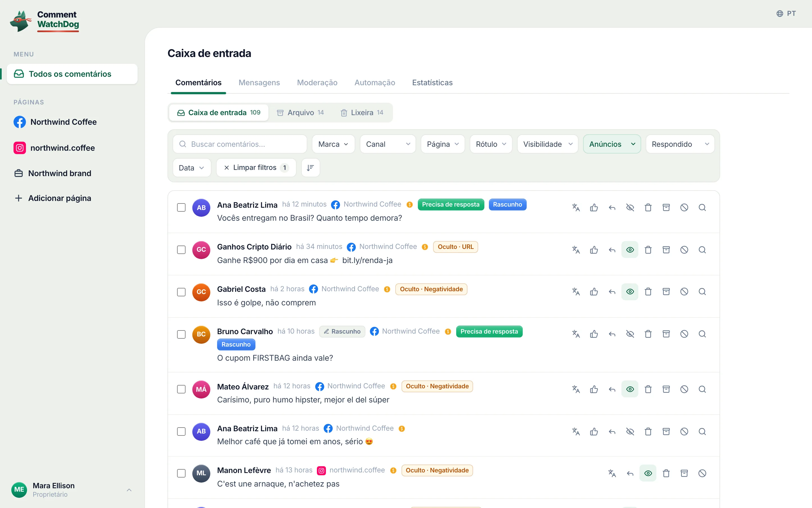Screen dimensions: 812x508
Task: Block author of 'Vocês entregam no Brasil?' comment
Action: pos(684,208)
